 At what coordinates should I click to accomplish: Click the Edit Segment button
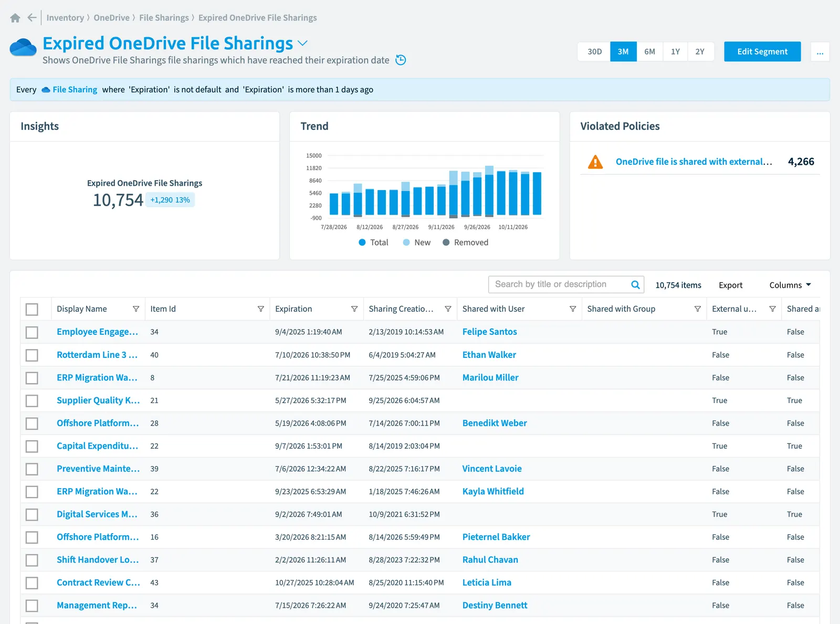pos(762,52)
